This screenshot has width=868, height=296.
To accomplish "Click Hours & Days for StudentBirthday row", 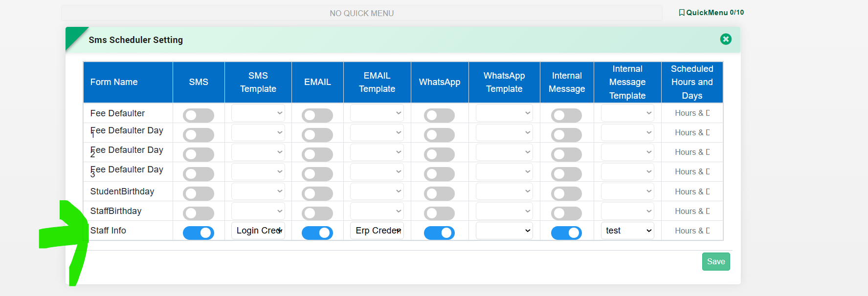I will point(692,191).
